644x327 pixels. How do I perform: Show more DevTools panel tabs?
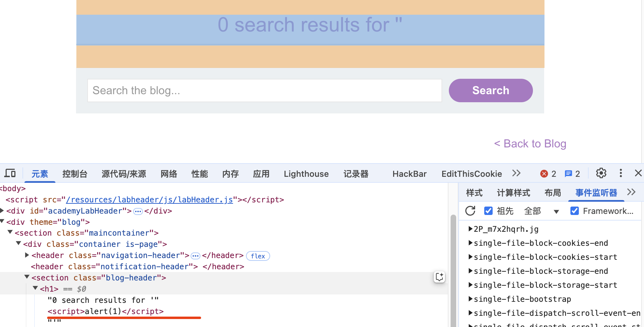tap(516, 173)
